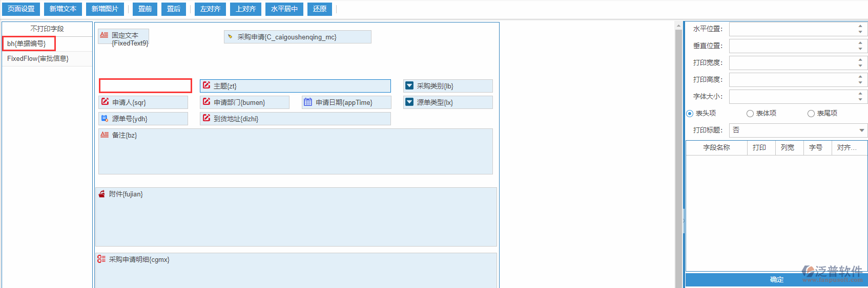Click the edit icon next to 主题{zt}
This screenshot has height=288, width=868.
click(x=206, y=85)
